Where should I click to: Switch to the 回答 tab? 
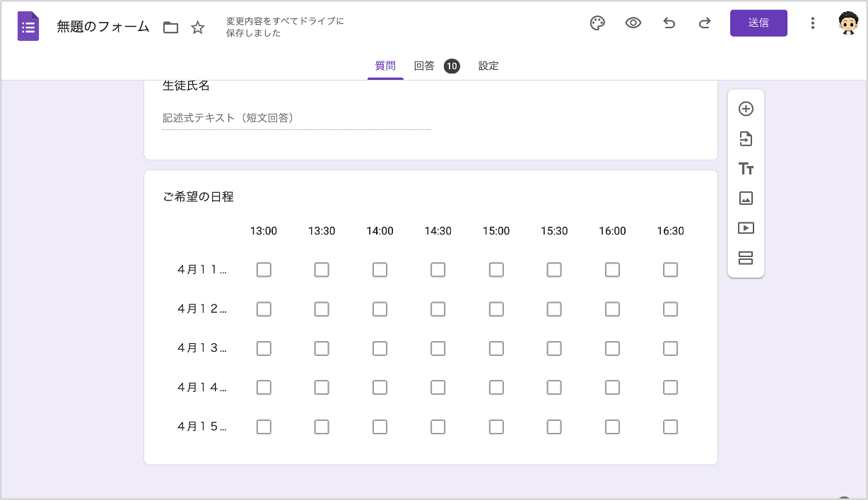[x=425, y=66]
